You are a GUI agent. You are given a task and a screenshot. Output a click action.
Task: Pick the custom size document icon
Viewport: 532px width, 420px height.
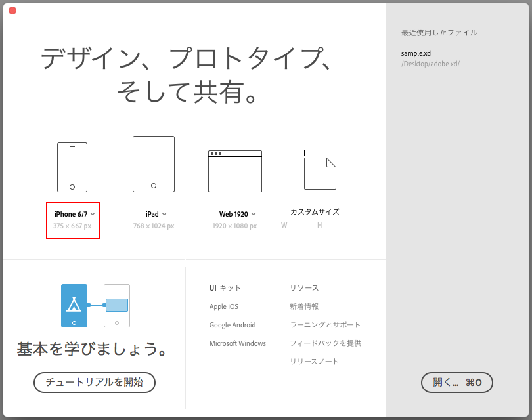(317, 171)
